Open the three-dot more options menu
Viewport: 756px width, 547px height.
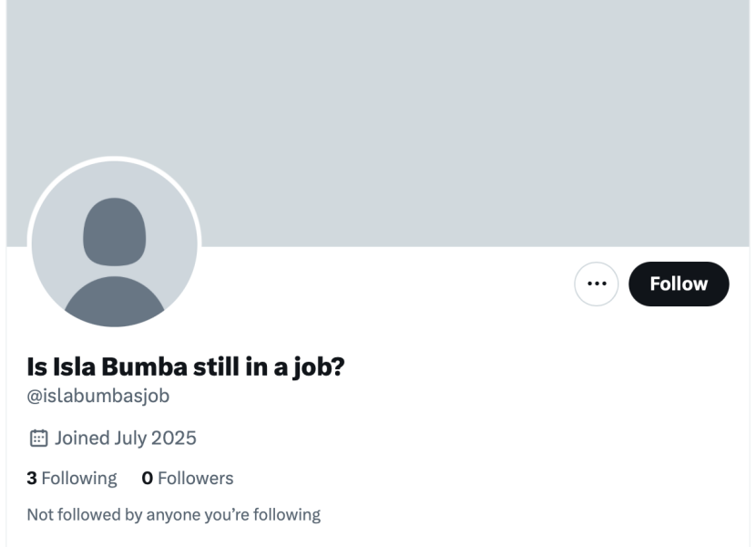click(x=597, y=284)
